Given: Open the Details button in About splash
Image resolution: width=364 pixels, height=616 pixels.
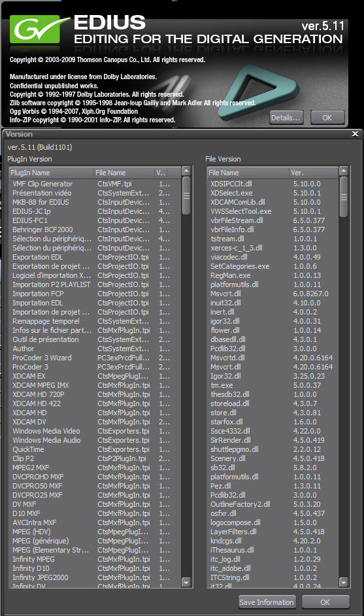Looking at the screenshot, I should click(x=286, y=118).
